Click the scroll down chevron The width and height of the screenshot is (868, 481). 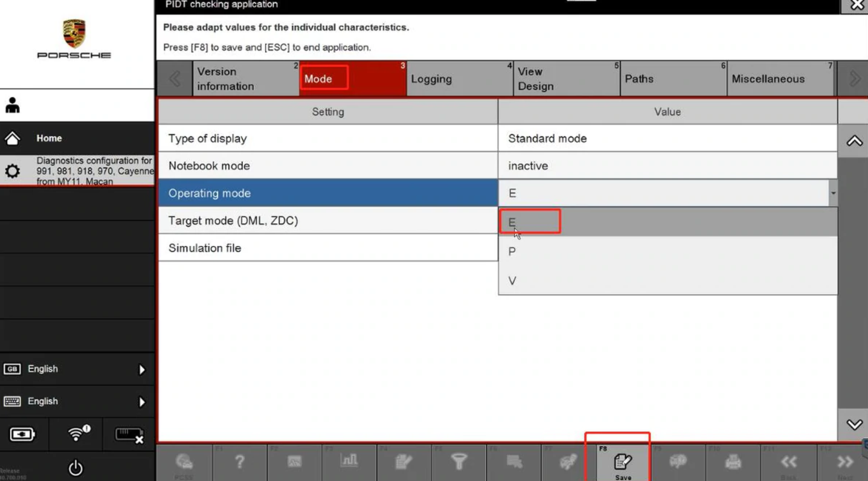(x=854, y=424)
